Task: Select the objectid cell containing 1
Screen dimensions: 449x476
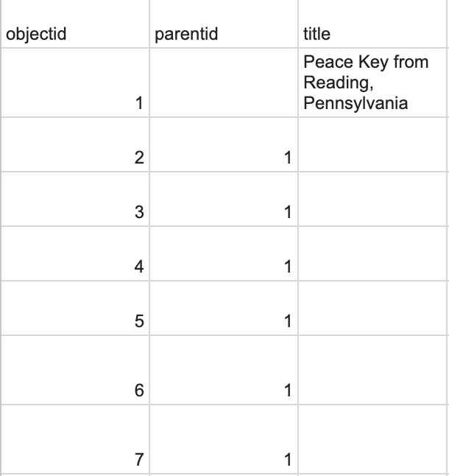Action: (74, 83)
